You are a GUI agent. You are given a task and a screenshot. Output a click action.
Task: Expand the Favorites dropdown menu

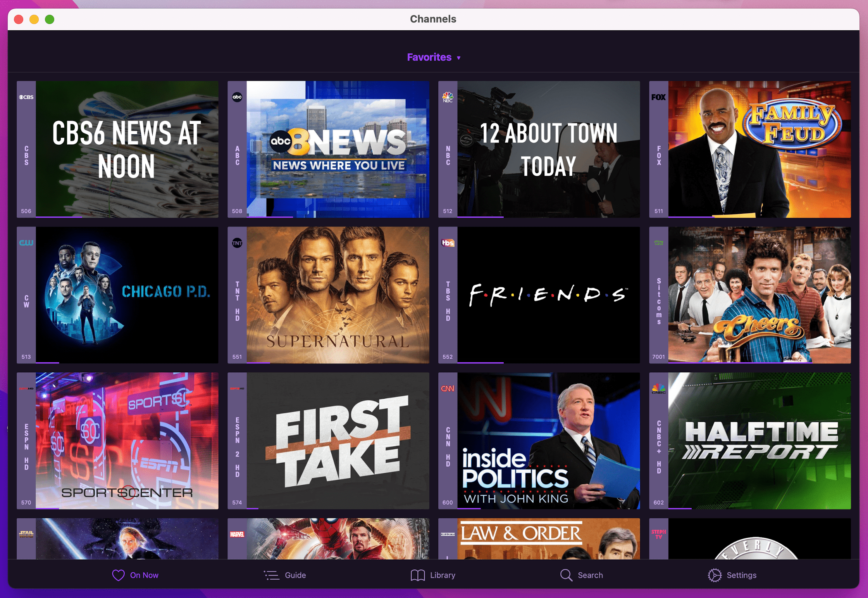coord(433,57)
